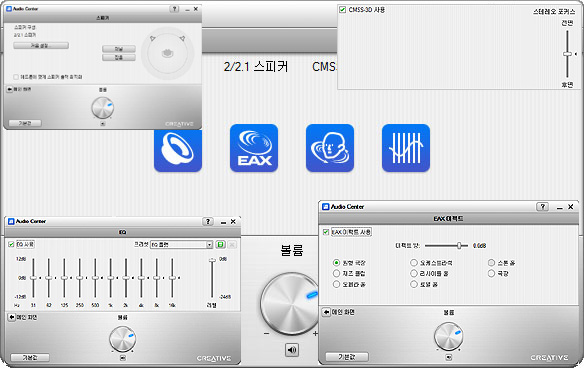Click the lower test button under 채널
This screenshot has width=584, height=368.
(119, 57)
